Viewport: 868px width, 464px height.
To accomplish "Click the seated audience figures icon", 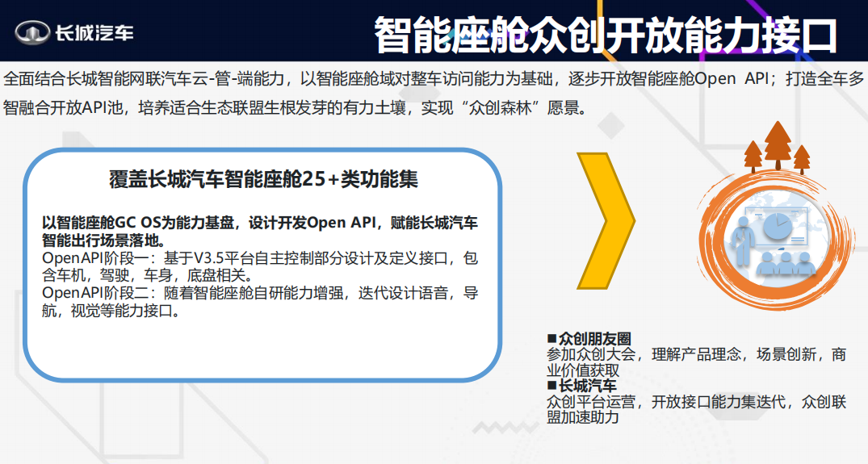I will point(786,263).
